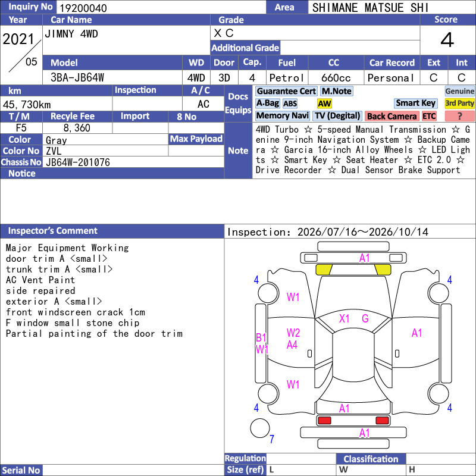Select the red ETC badge
The height and width of the screenshot is (476, 476).
coord(429,116)
